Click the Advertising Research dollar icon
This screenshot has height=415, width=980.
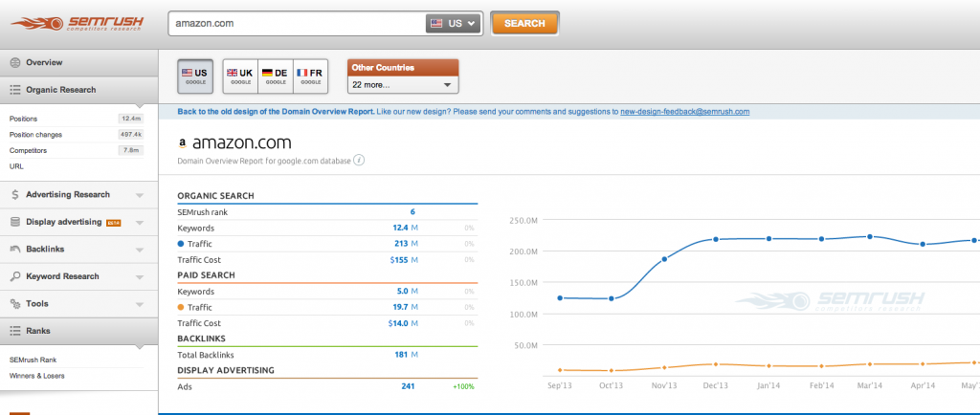[x=15, y=195]
